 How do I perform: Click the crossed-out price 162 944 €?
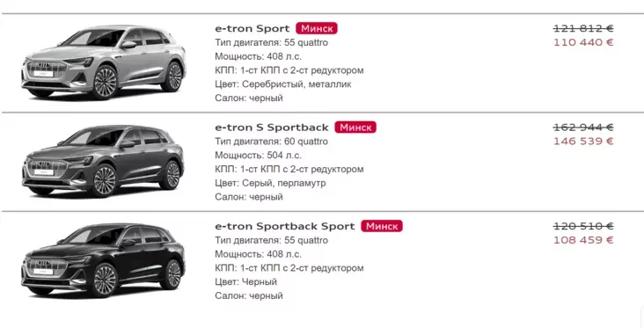[x=583, y=128]
